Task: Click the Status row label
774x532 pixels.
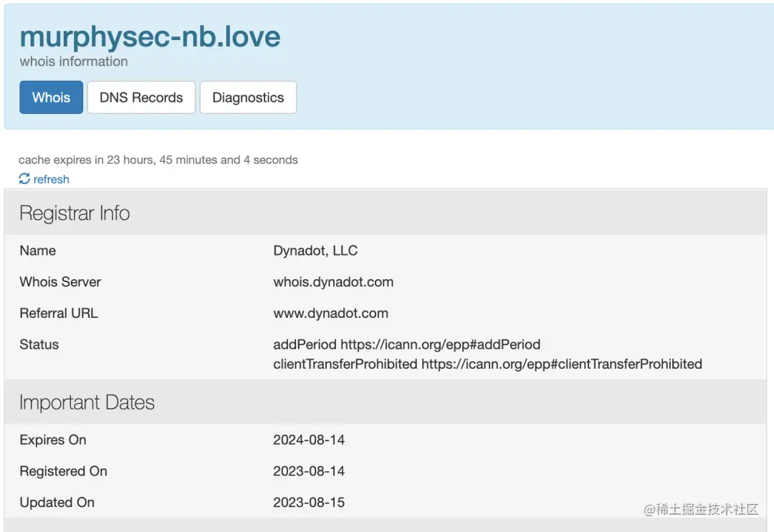Action: pyautogui.click(x=39, y=344)
